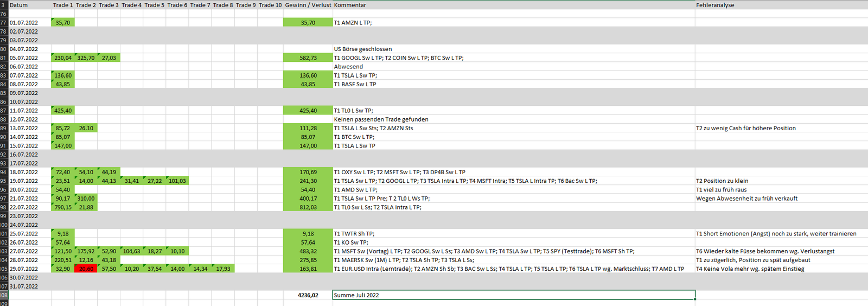Screen dimensions: 868x306
Task: Click the 'T1 viel zu früh raus' cell
Action: (780, 190)
